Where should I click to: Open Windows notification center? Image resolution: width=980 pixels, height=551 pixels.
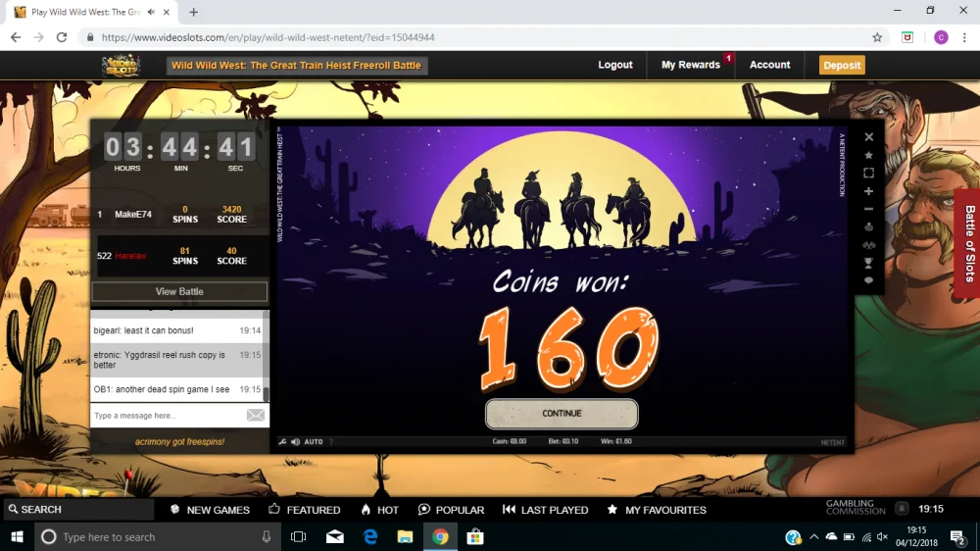click(958, 537)
